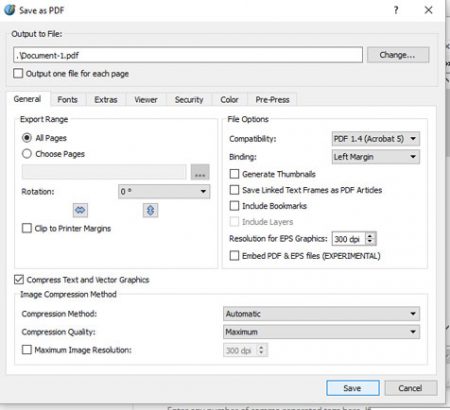Click the Save button
The height and width of the screenshot is (410, 450).
tap(353, 388)
